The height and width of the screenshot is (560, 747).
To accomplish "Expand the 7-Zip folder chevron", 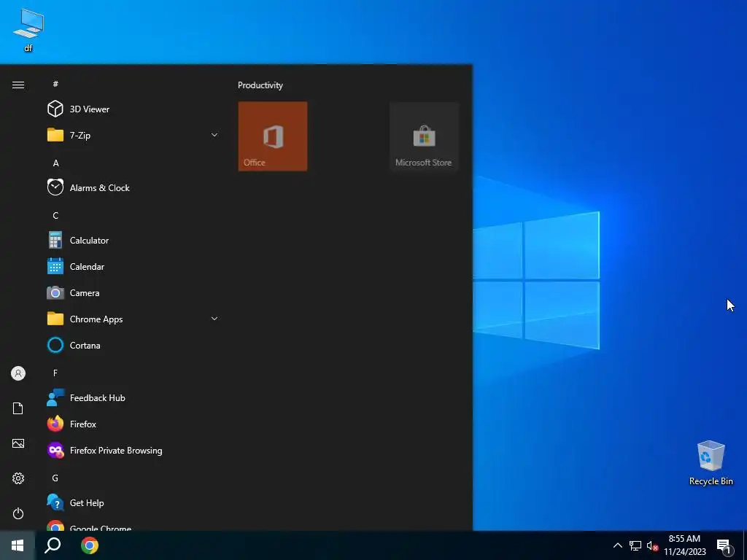I will coord(214,135).
